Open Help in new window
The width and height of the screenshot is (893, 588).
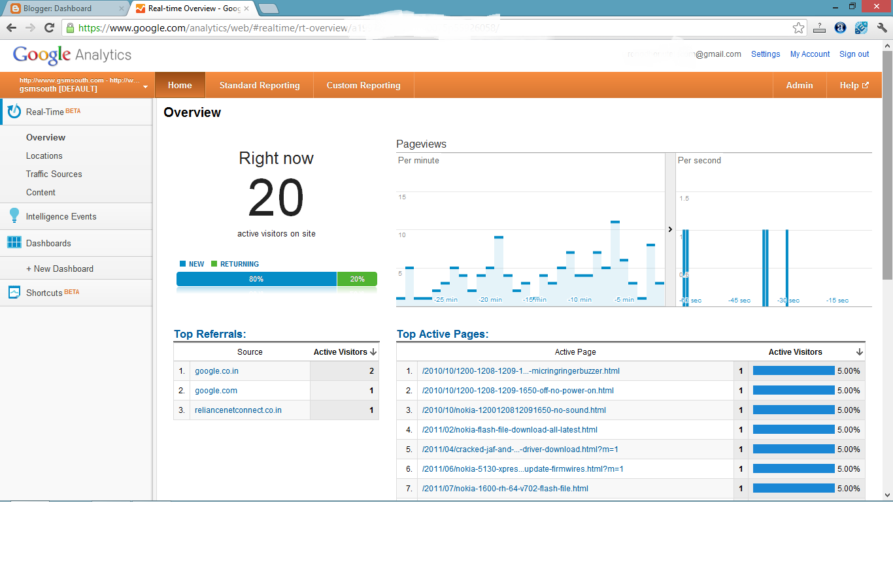coord(854,85)
